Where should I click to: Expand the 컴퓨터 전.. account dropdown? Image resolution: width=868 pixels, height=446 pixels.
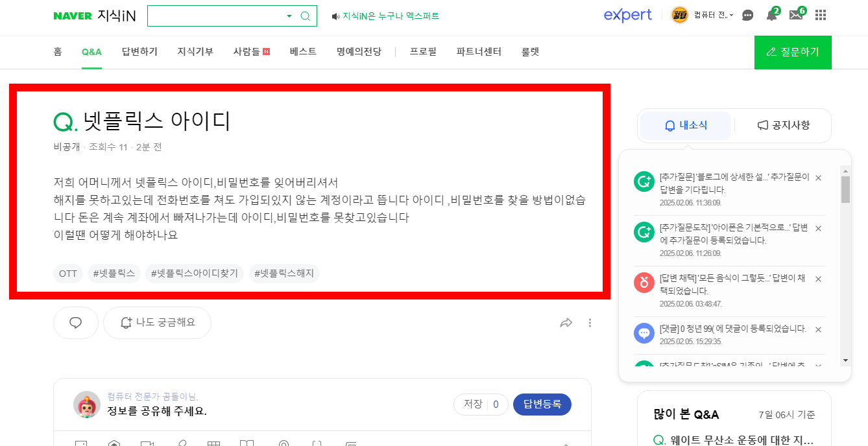pos(713,15)
